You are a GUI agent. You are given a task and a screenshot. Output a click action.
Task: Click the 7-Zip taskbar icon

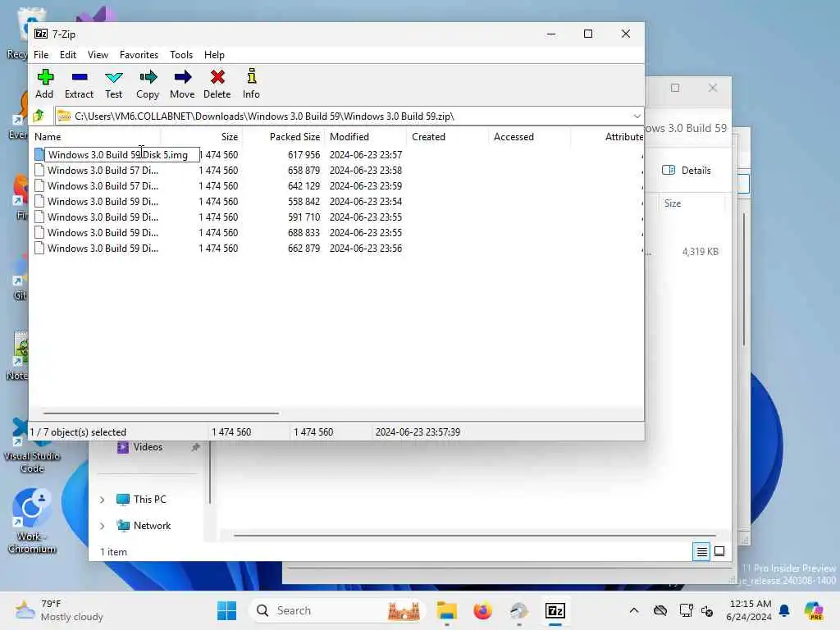(x=555, y=610)
